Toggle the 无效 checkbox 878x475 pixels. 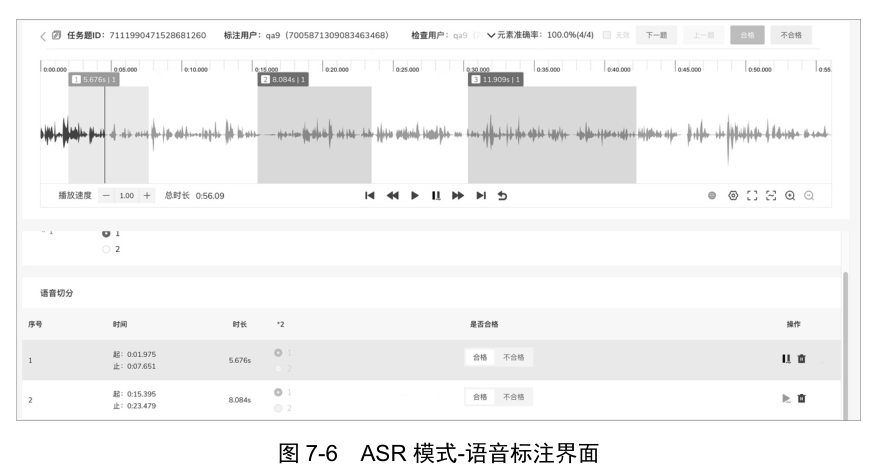pyautogui.click(x=607, y=35)
